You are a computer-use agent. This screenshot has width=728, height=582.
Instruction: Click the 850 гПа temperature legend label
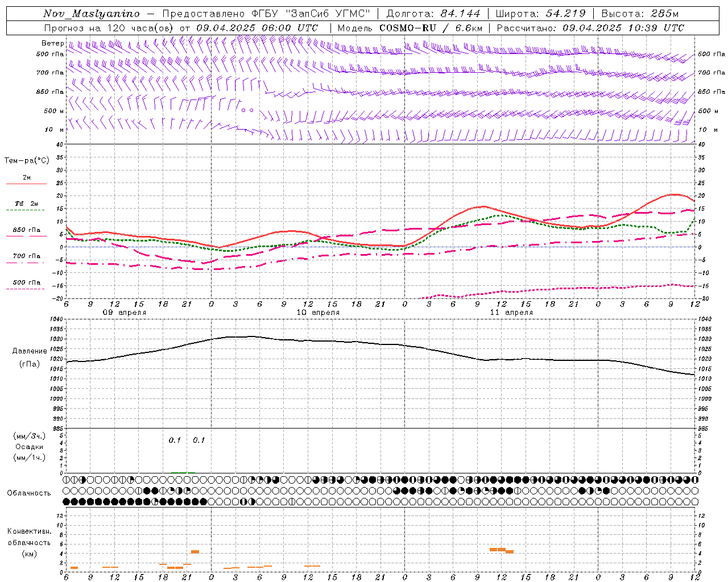pos(27,230)
